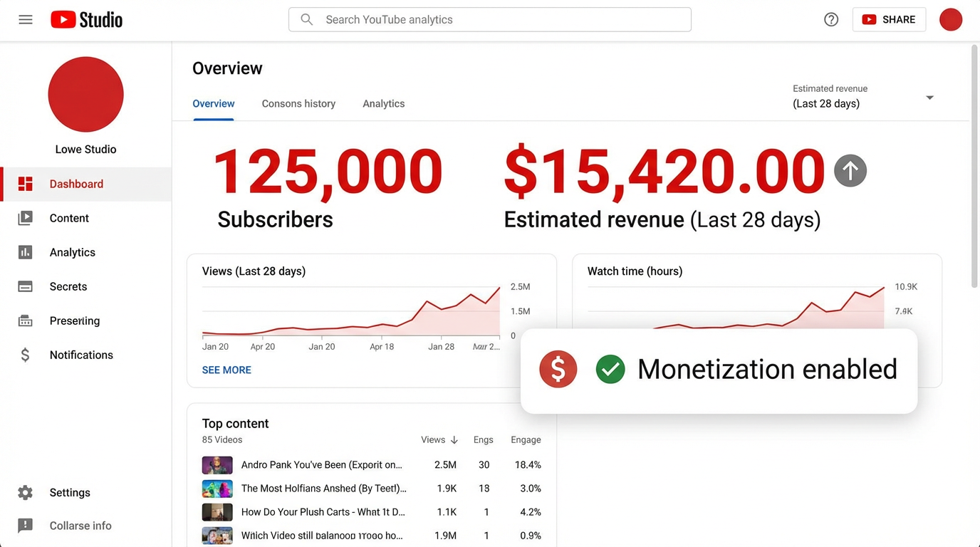Open Notifications using the dollar sign icon
This screenshot has width=980, height=547.
point(25,355)
